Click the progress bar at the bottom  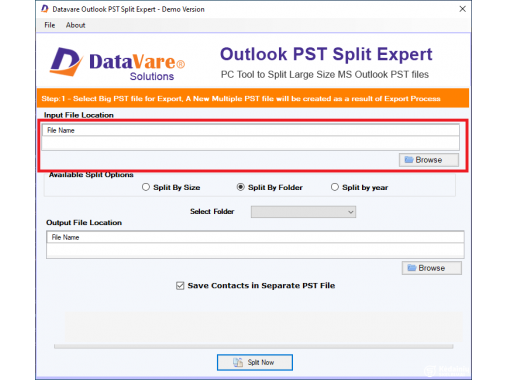pyautogui.click(x=254, y=347)
